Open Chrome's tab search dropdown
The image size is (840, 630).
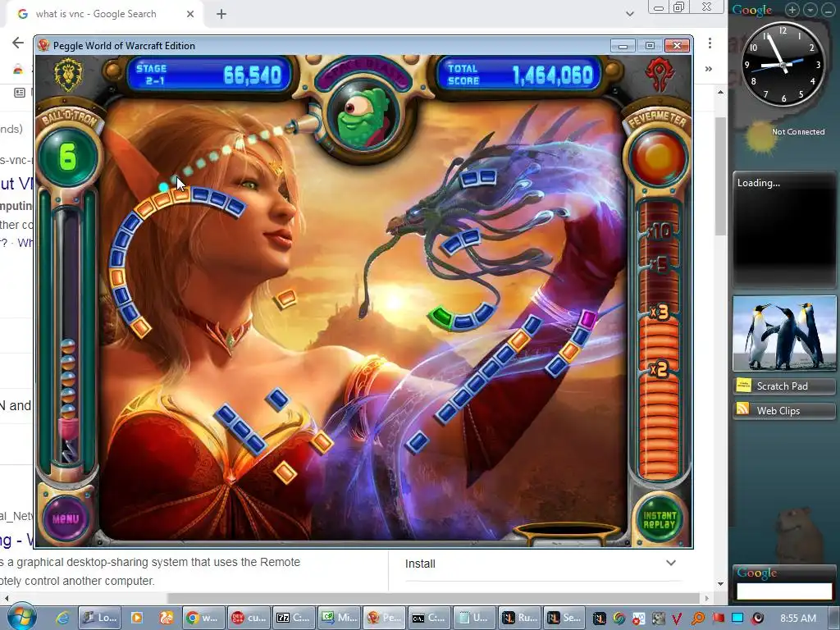coord(630,14)
